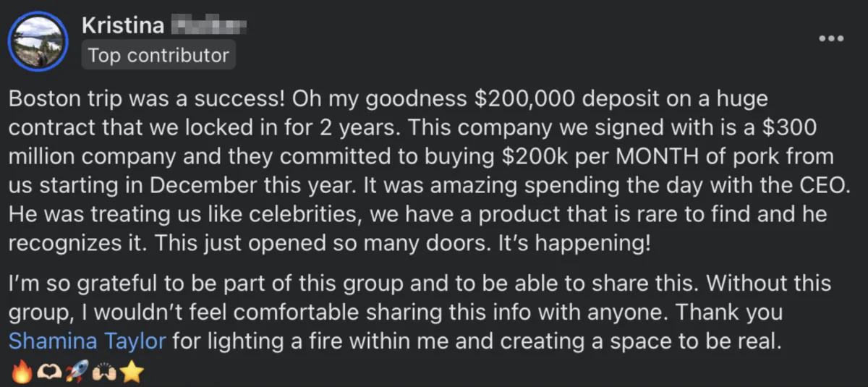Click the star emoji
Image resolution: width=868 pixels, height=387 pixels.
point(132,372)
